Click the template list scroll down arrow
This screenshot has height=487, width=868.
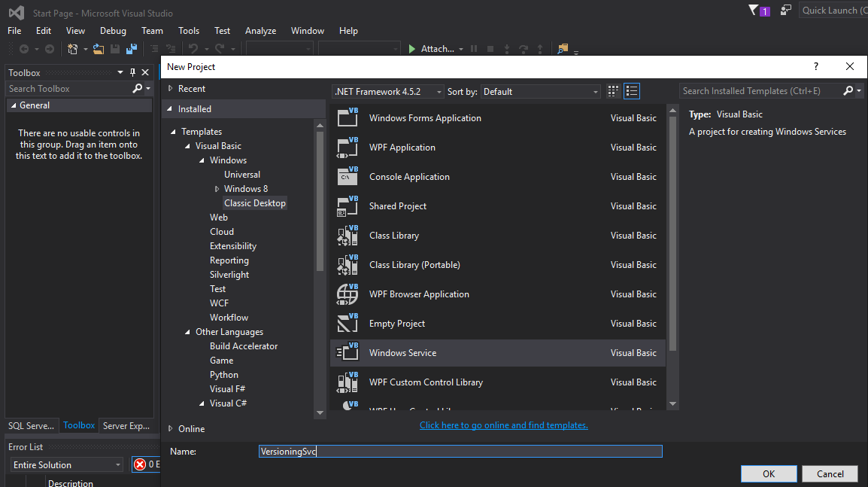[x=672, y=404]
